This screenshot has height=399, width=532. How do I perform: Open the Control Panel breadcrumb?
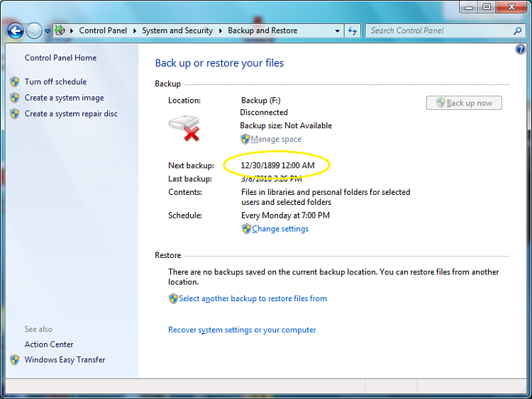tap(103, 30)
